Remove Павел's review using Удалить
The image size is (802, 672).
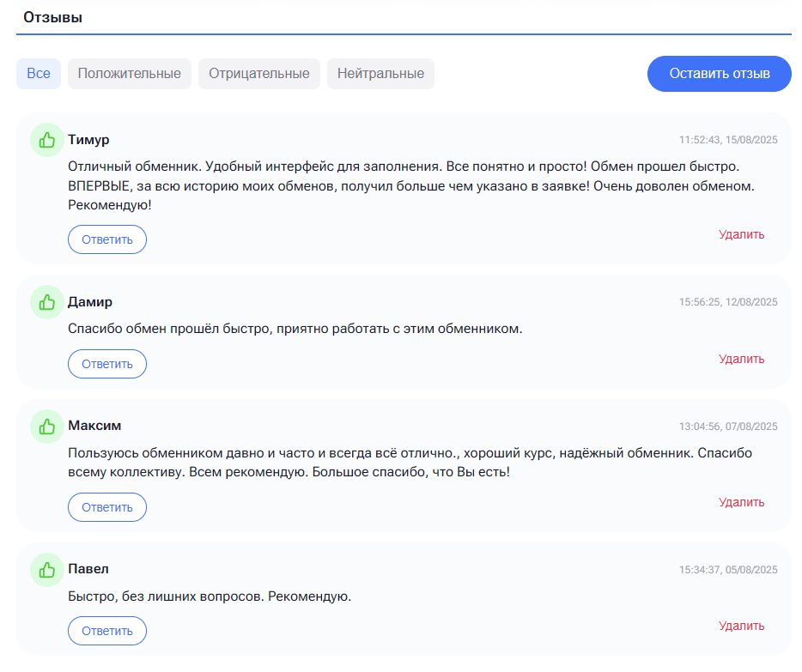click(x=741, y=626)
